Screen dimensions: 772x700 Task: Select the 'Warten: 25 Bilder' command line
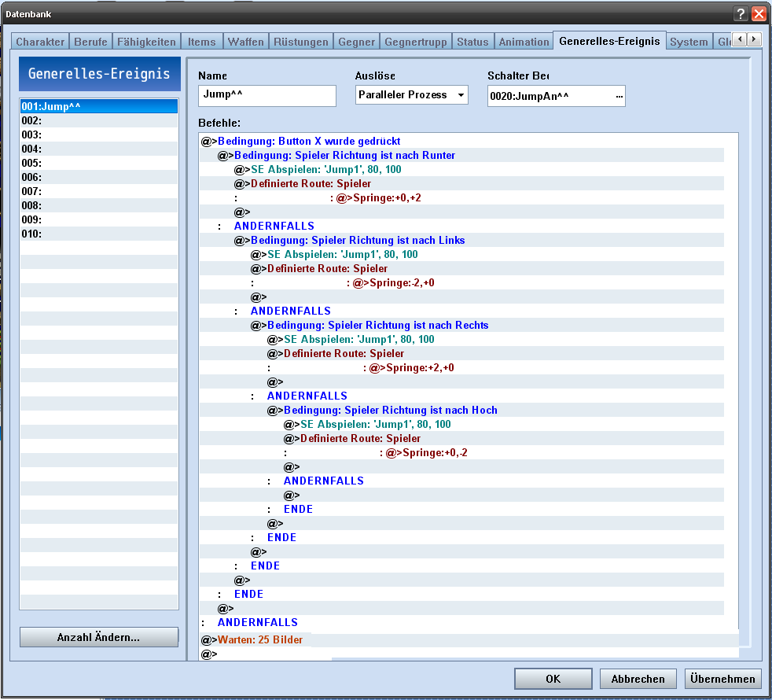pyautogui.click(x=260, y=639)
